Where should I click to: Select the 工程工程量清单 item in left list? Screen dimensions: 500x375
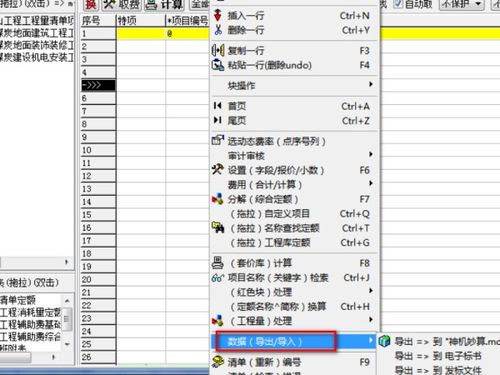[37, 21]
